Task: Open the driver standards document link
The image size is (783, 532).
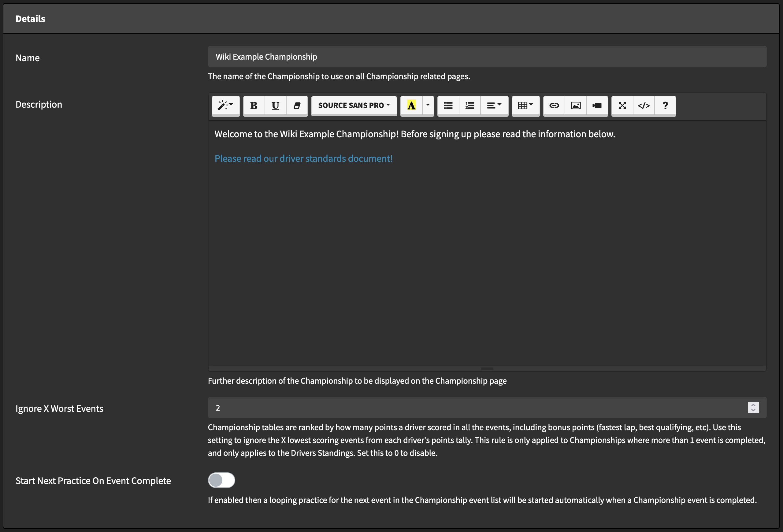Action: click(x=303, y=159)
